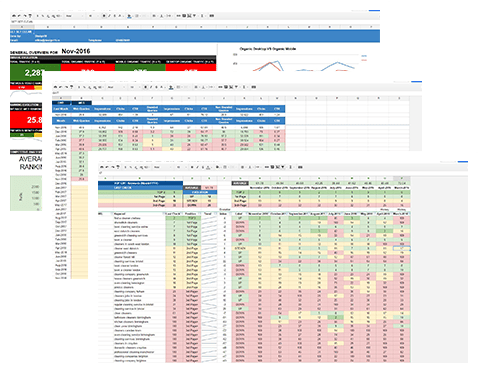Paint format in the top overview window
This screenshot has width=478, height=373.
click(x=30, y=16)
